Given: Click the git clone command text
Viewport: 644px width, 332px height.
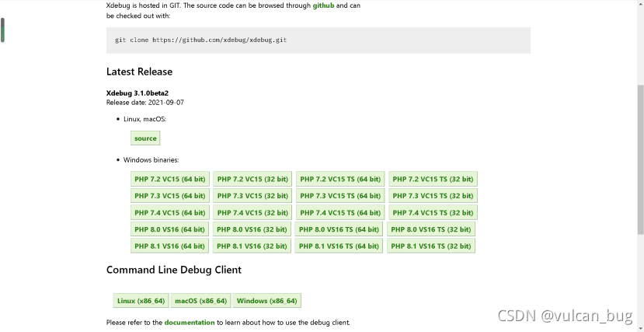Looking at the screenshot, I should tap(201, 40).
